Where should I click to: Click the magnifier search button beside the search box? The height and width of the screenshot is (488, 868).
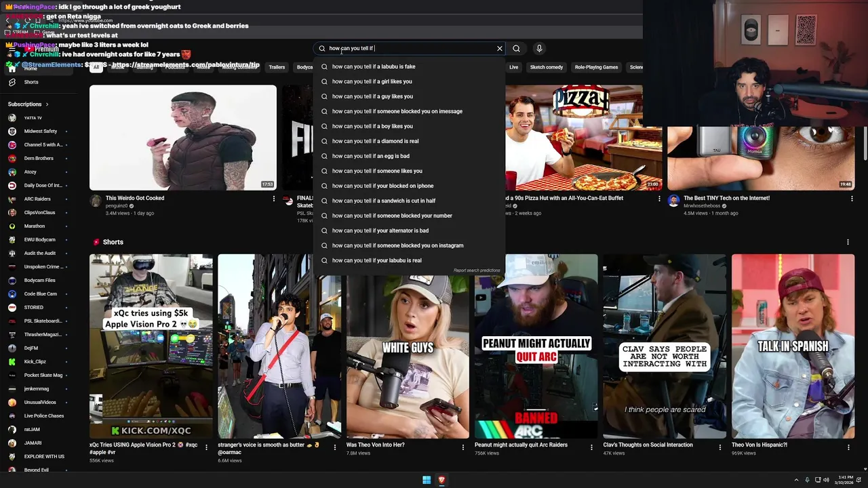(516, 48)
